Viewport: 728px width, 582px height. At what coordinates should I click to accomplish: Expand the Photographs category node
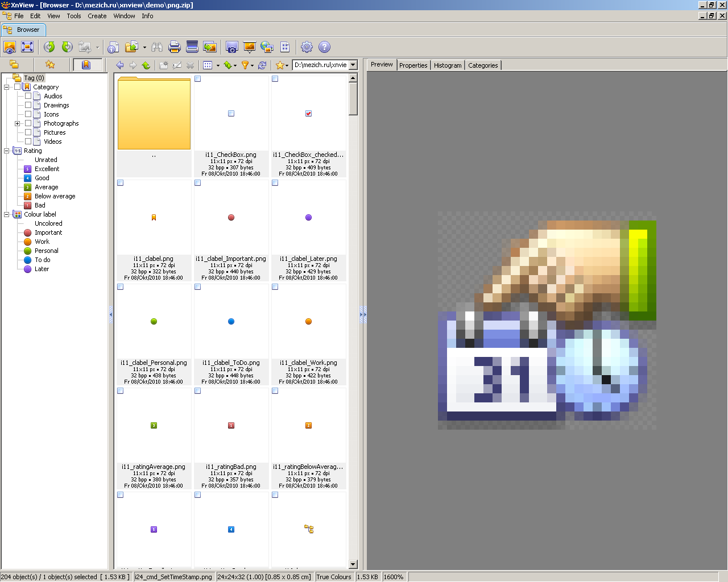coord(17,123)
